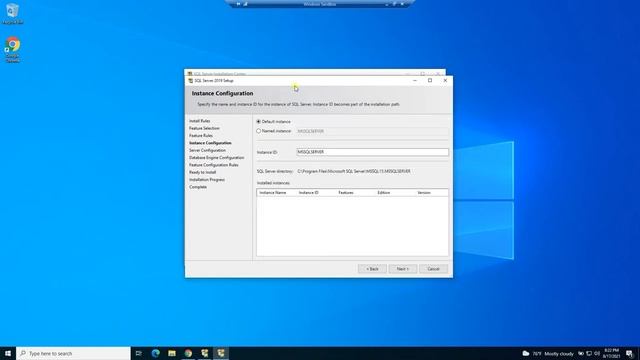This screenshot has height=360, width=640.
Task: Click the taskbar search box
Action: coord(73,353)
